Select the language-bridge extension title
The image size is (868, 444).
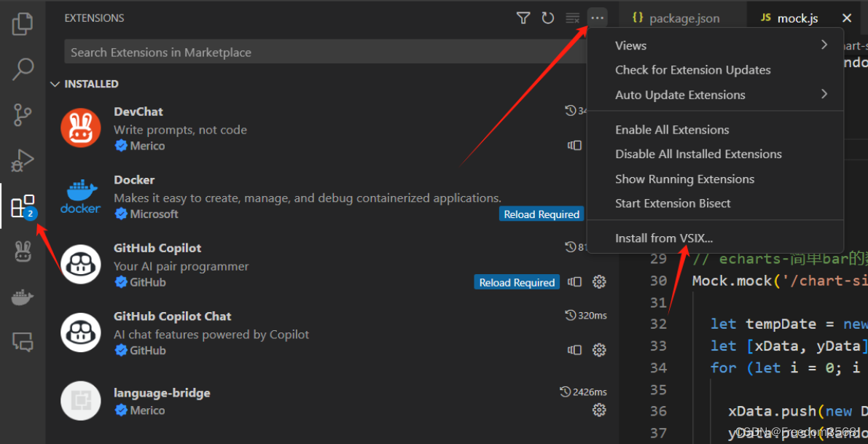(x=163, y=393)
